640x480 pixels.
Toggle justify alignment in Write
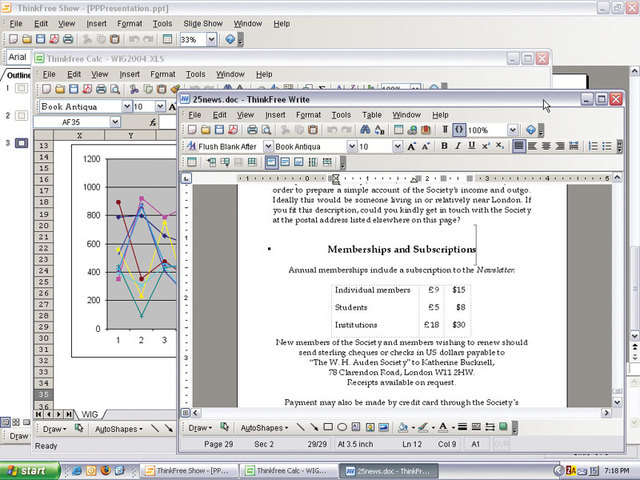pyautogui.click(x=519, y=146)
